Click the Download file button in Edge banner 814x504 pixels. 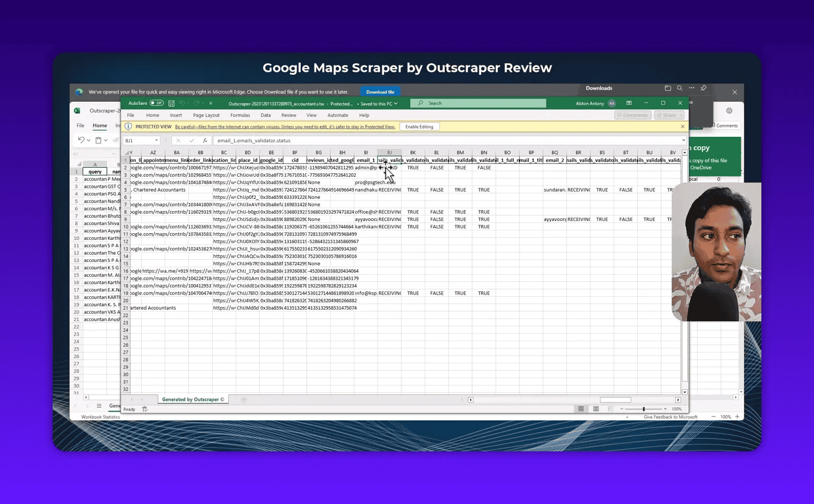[x=380, y=91]
